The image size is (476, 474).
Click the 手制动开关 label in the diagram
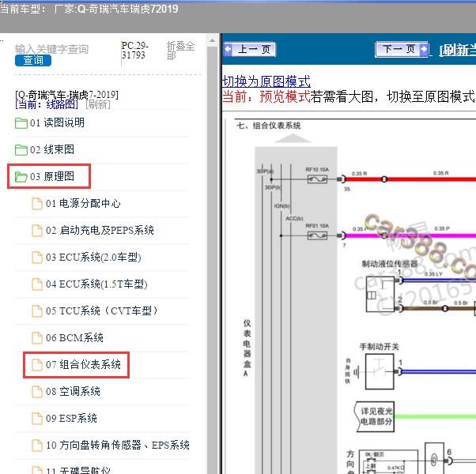380,347
